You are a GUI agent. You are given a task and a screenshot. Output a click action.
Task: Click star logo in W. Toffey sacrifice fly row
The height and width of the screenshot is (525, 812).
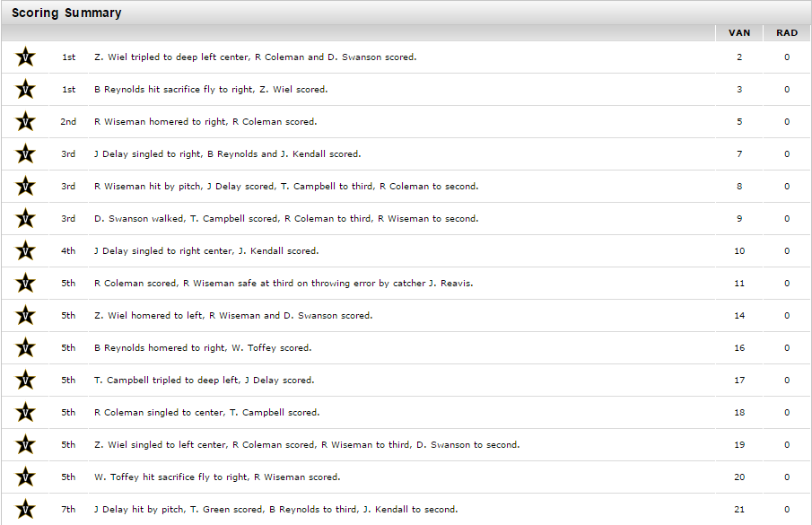pyautogui.click(x=25, y=477)
